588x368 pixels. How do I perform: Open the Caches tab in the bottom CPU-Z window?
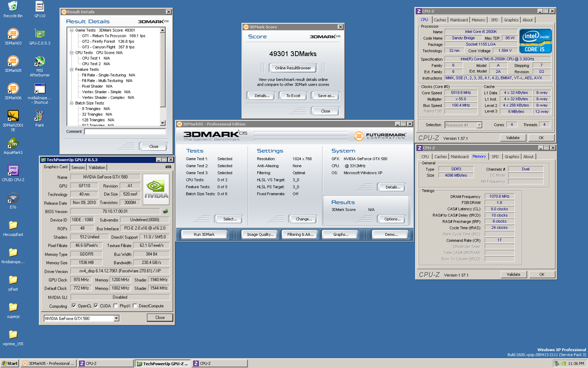441,157
